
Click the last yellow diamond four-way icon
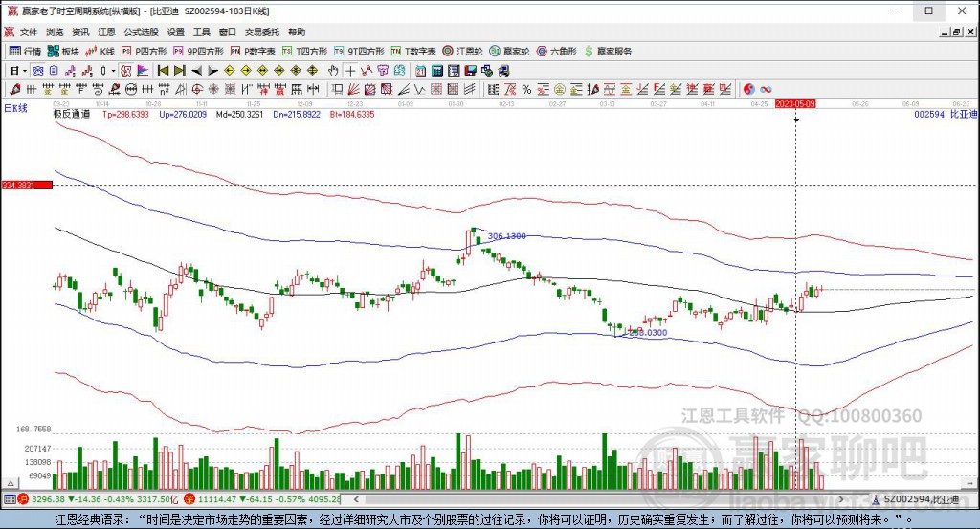(x=312, y=71)
